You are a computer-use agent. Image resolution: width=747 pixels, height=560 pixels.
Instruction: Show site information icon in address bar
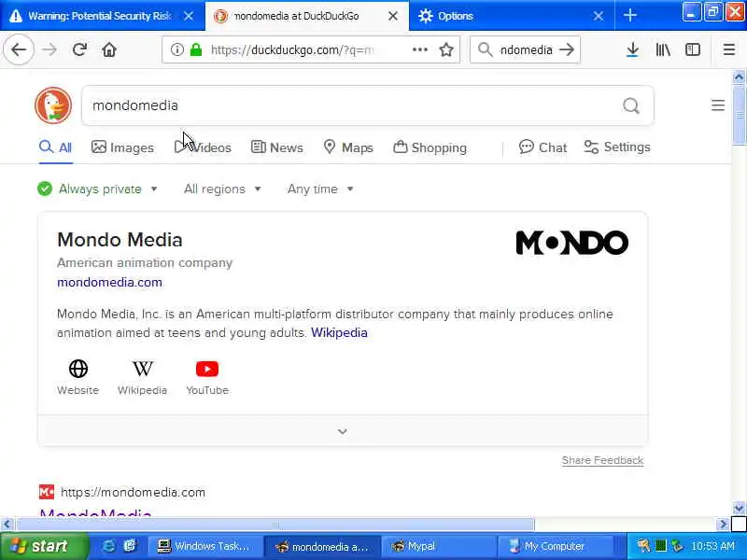[176, 49]
